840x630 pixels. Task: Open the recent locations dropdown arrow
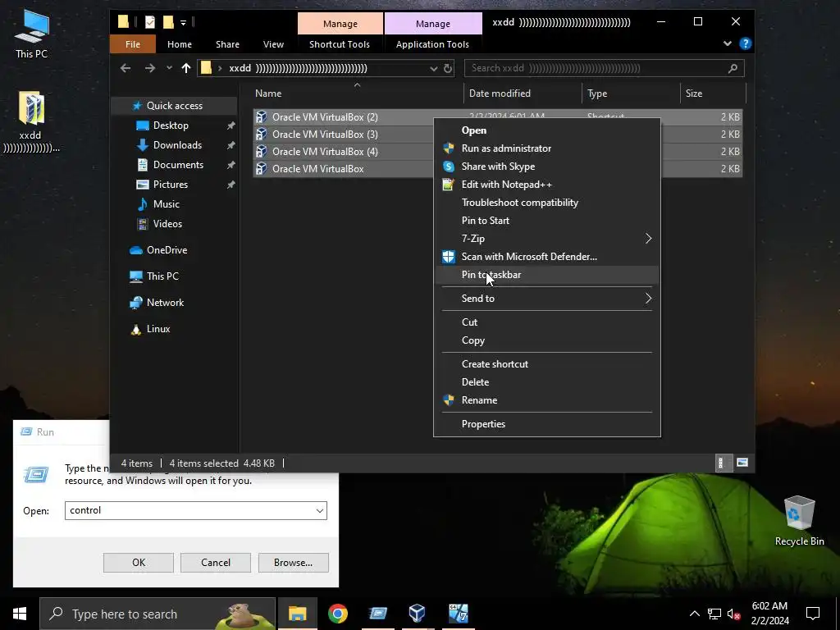169,68
